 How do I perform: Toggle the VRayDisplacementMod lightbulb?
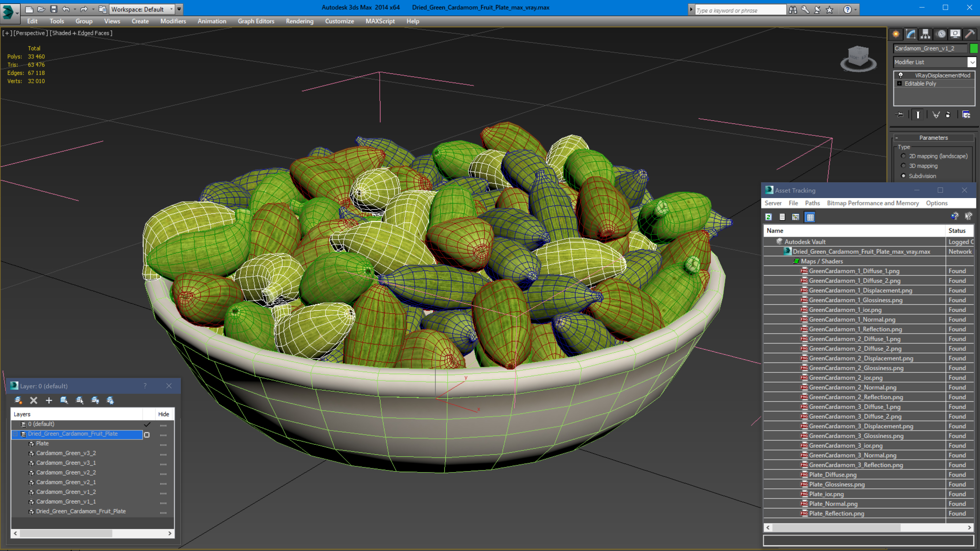[x=900, y=75]
